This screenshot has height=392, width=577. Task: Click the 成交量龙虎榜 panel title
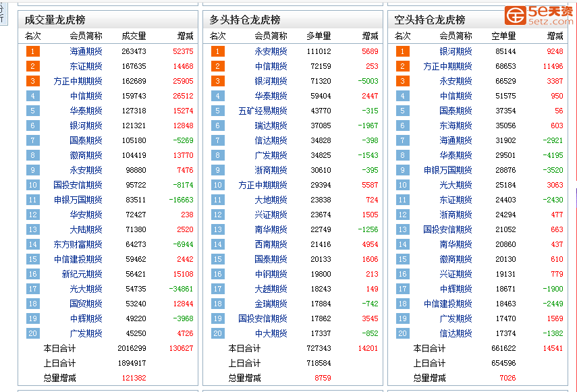55,20
